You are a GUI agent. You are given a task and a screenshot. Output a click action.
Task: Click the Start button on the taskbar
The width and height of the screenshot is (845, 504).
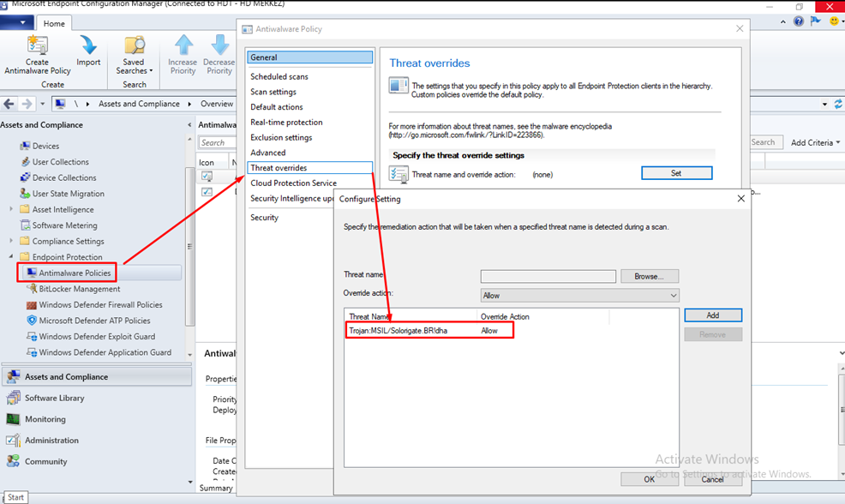[15, 497]
